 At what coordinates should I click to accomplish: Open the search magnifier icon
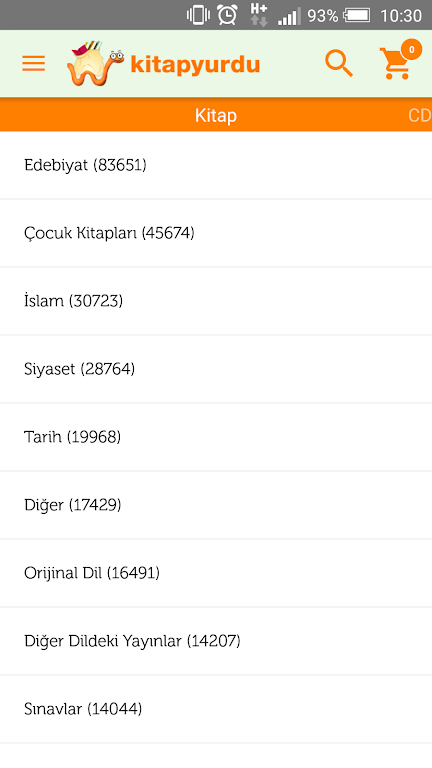tap(339, 64)
